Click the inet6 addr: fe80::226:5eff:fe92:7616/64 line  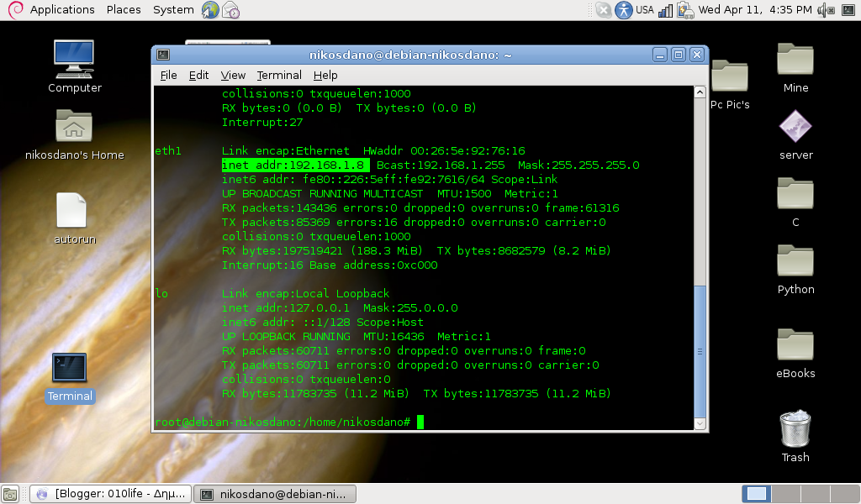coord(389,179)
